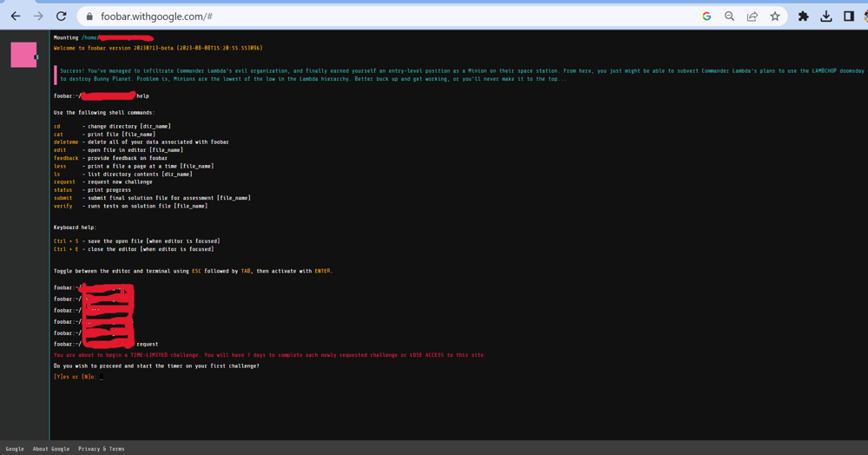Toggle the browser side panel

click(x=849, y=16)
